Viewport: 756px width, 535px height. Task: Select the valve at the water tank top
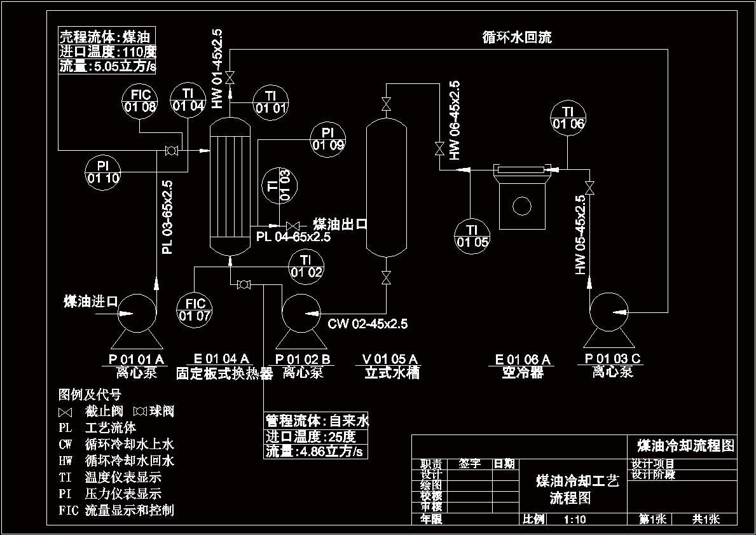(x=386, y=104)
